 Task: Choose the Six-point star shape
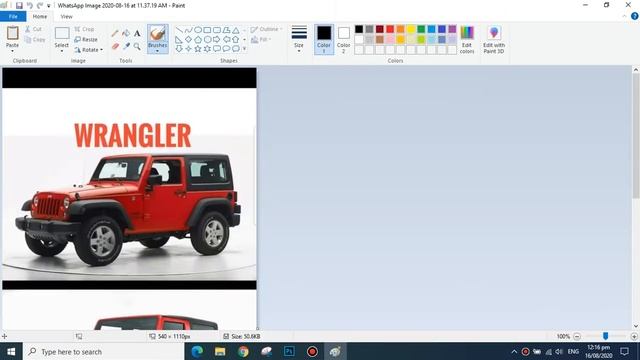click(x=207, y=49)
